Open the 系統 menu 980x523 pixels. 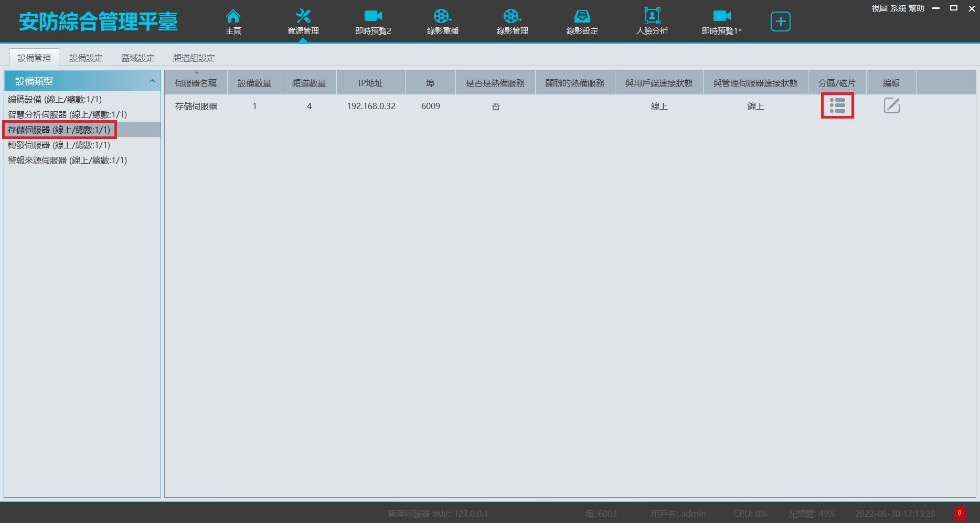pyautogui.click(x=898, y=8)
